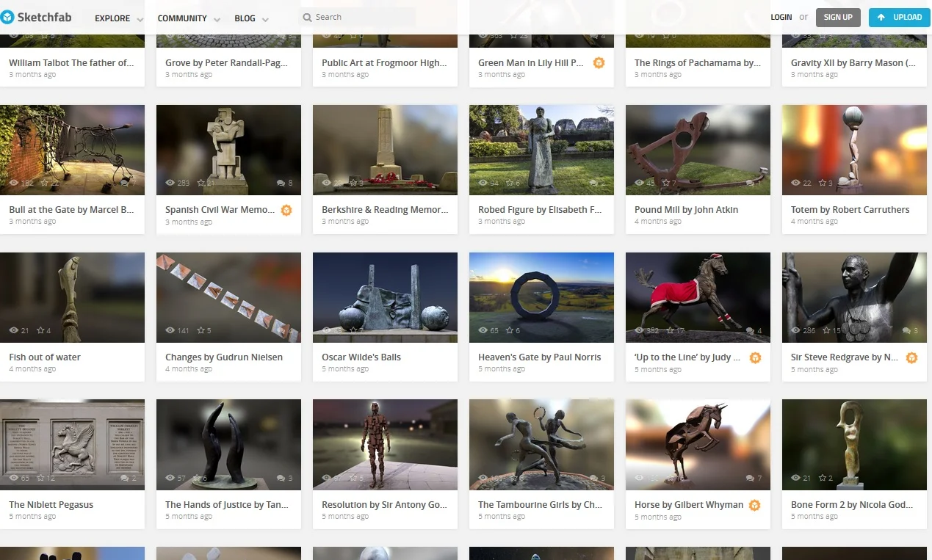Open Bone Form 2 thumbnail

pyautogui.click(x=854, y=445)
